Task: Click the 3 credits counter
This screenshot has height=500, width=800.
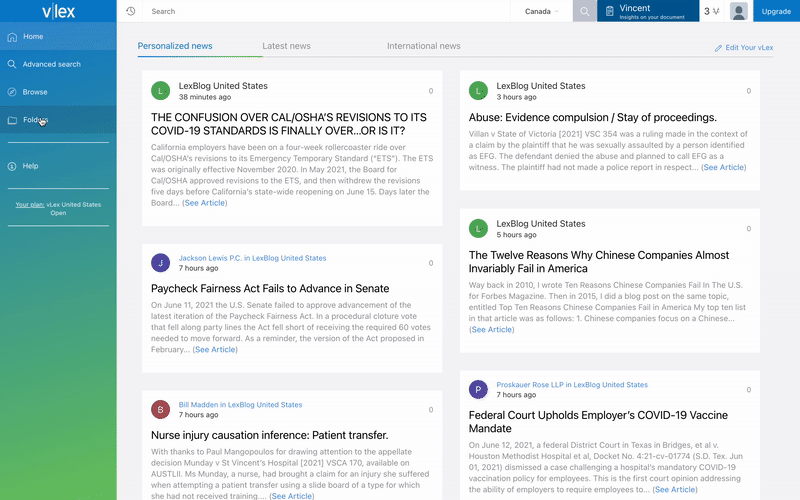Action: pos(712,11)
